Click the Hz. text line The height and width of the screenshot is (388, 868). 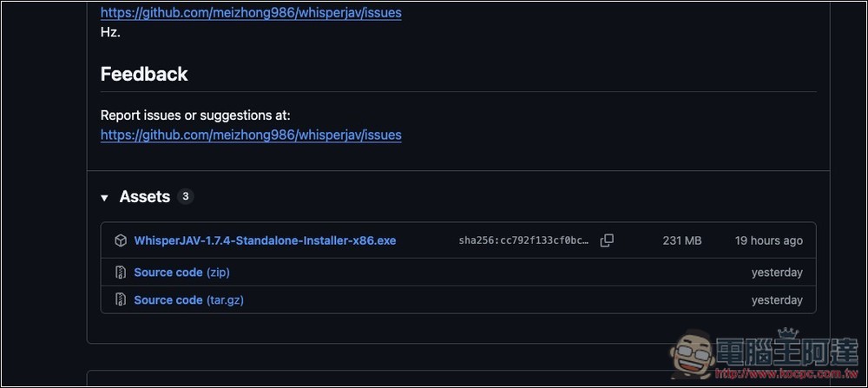click(110, 33)
